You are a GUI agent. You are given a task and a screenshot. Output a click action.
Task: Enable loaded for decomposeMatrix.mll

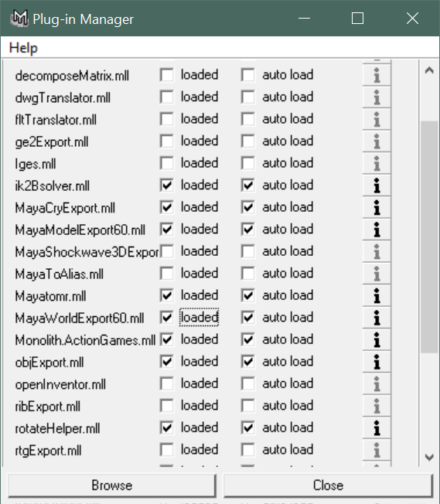point(167,75)
